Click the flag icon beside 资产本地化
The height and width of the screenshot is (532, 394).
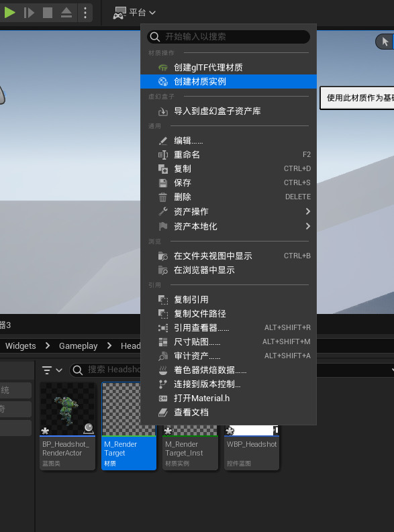163,226
